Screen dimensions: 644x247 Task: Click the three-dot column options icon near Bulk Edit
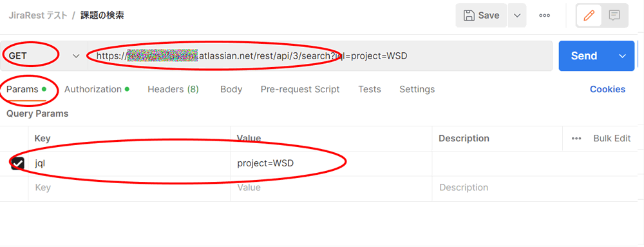(576, 139)
